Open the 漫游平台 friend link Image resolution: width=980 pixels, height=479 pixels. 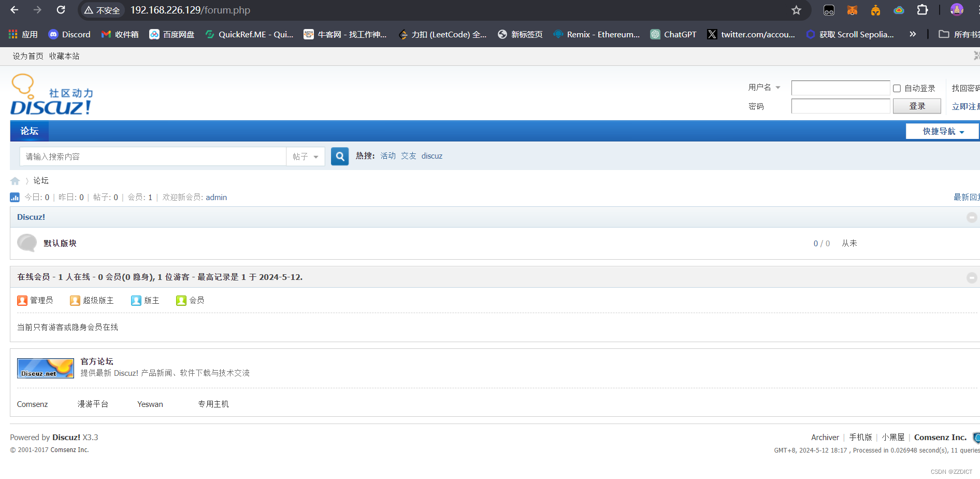click(x=93, y=404)
